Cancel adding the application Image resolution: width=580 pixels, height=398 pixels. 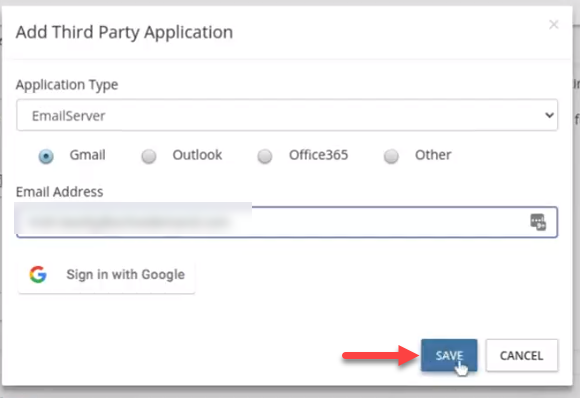point(522,355)
